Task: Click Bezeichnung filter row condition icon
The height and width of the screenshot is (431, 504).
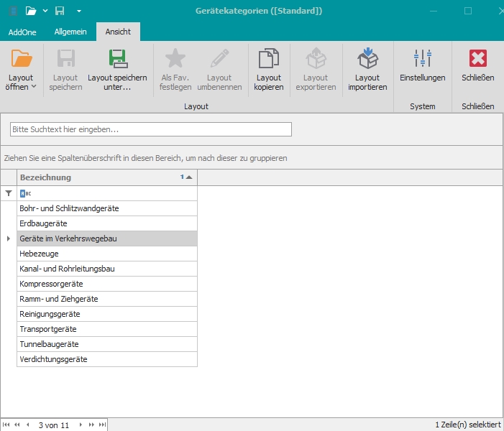Action: pos(26,193)
